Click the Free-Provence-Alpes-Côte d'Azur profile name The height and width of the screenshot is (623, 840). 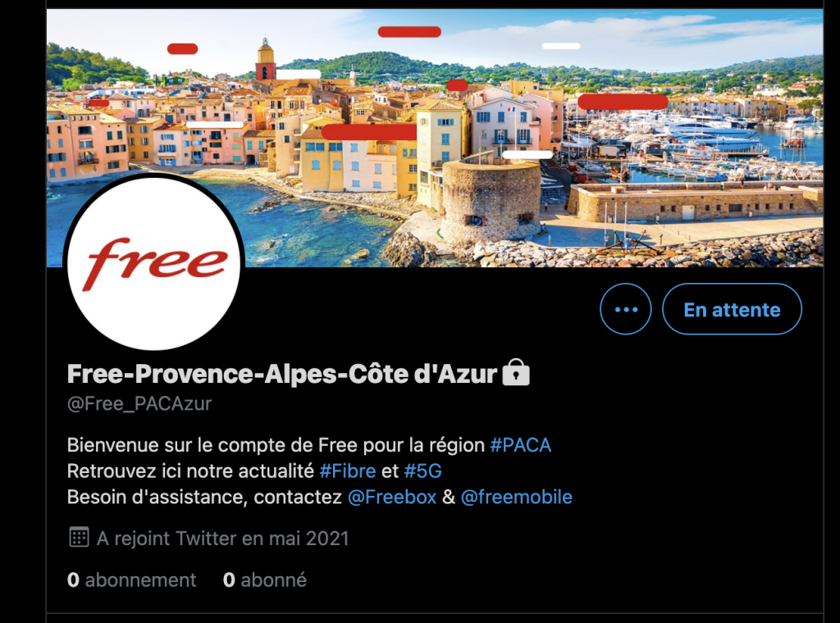click(282, 374)
